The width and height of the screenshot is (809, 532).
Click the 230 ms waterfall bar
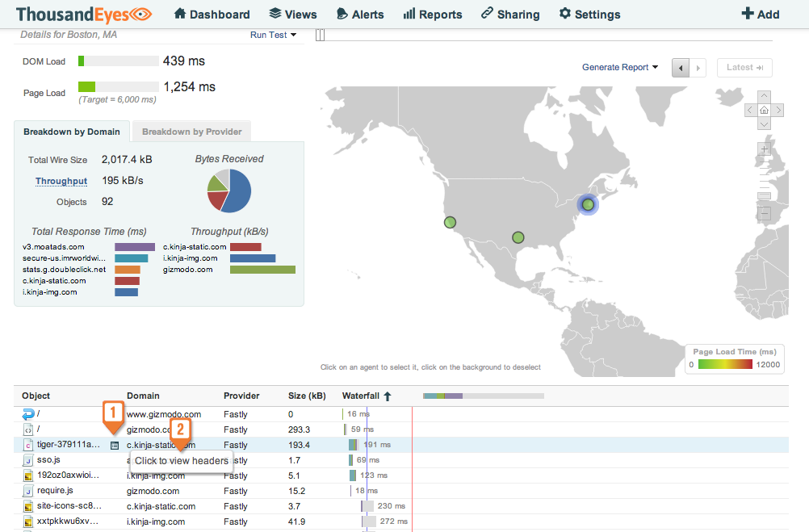pyautogui.click(x=367, y=506)
